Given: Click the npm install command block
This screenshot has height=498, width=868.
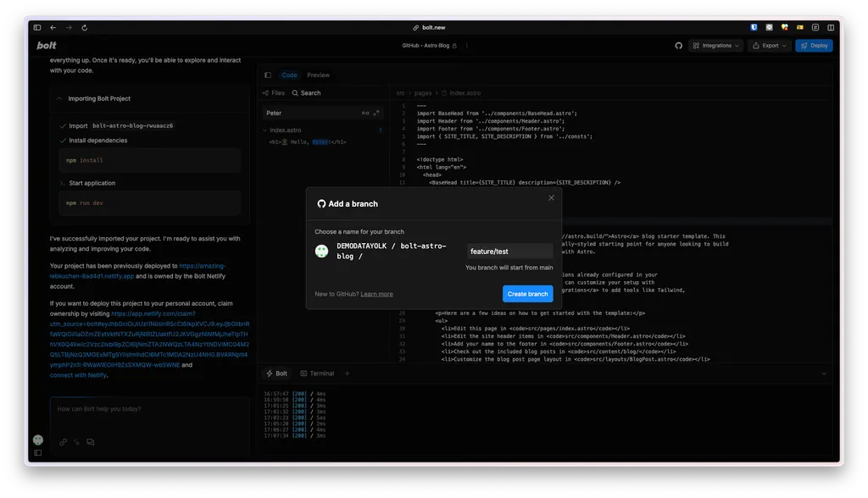Looking at the screenshot, I should (149, 160).
